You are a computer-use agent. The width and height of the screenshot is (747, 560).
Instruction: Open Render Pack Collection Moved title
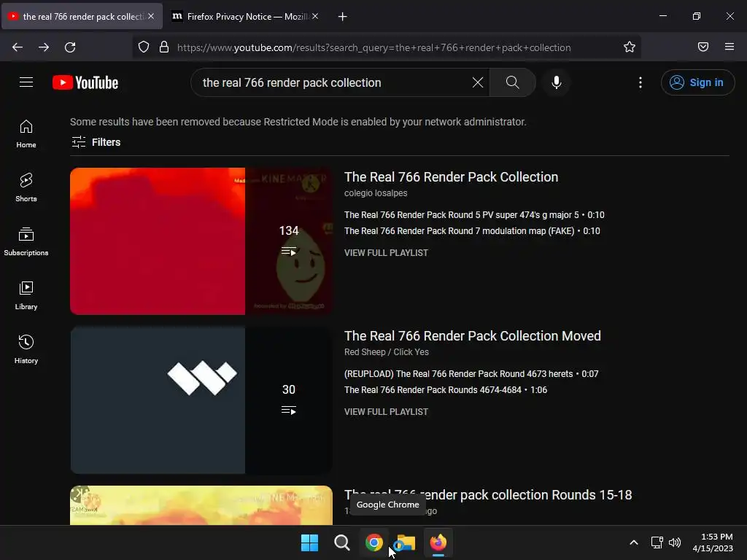[473, 336]
